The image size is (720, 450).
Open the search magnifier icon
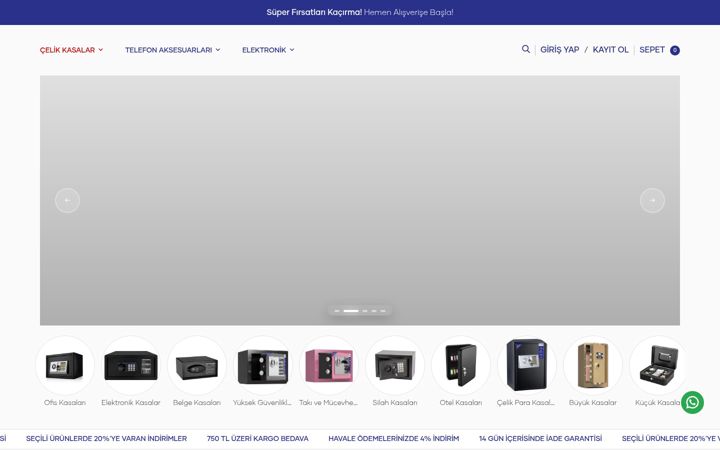(x=526, y=49)
